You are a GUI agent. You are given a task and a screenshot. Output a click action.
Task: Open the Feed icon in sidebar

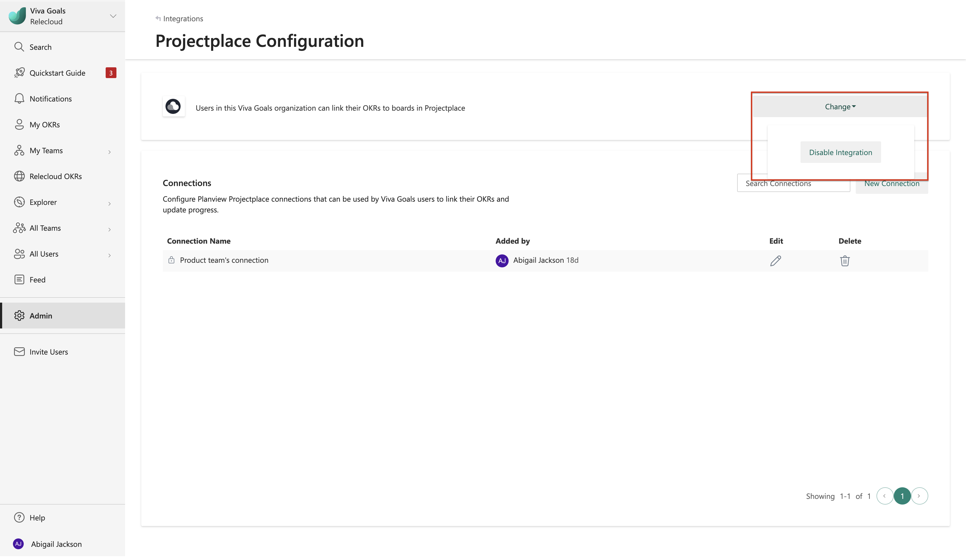click(x=19, y=280)
